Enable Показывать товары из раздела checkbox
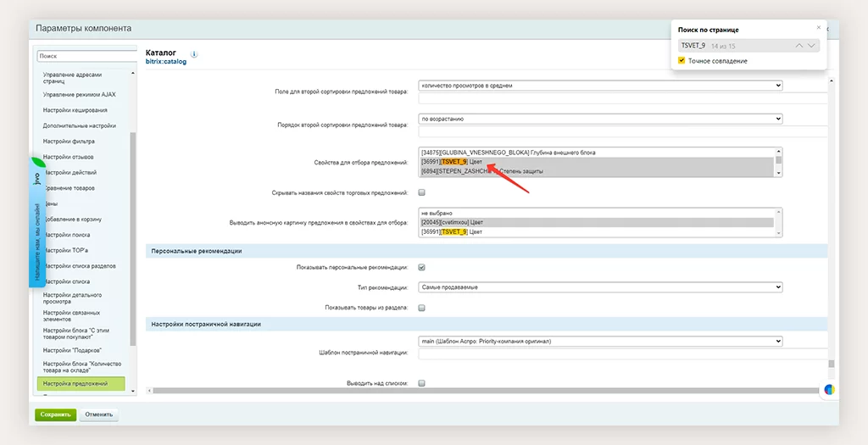This screenshot has width=868, height=445. point(421,308)
